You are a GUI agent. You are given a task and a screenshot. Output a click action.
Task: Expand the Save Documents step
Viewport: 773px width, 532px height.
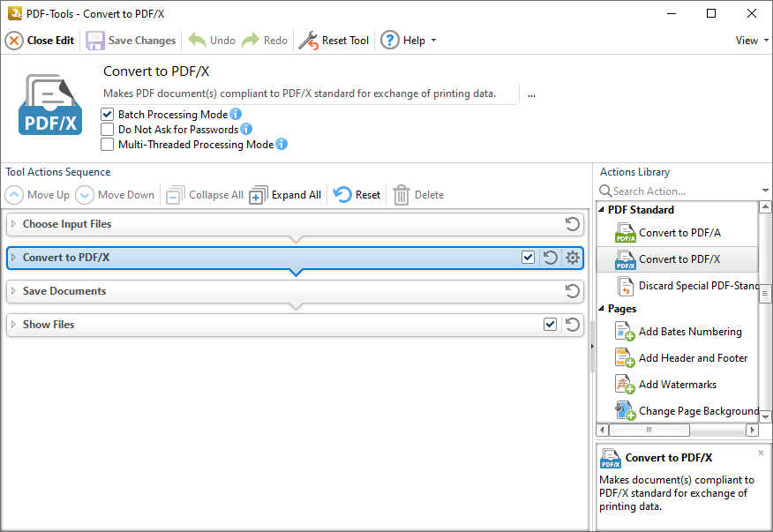pyautogui.click(x=14, y=291)
